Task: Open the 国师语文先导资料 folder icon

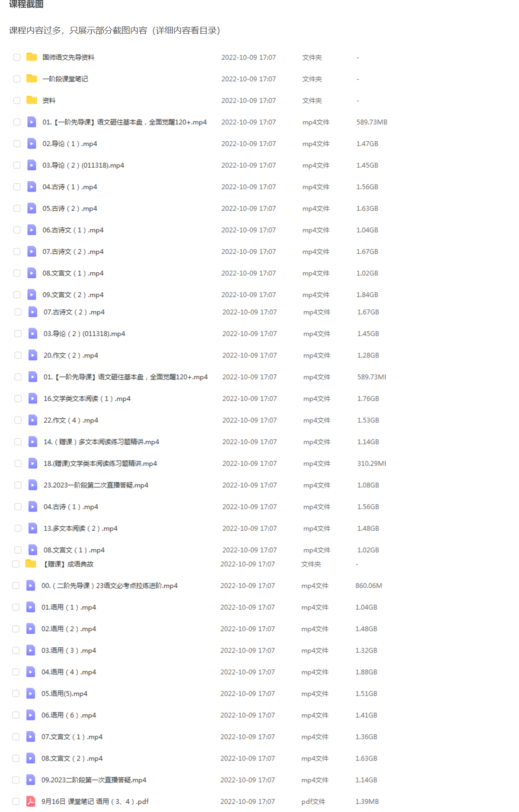Action: click(x=32, y=57)
